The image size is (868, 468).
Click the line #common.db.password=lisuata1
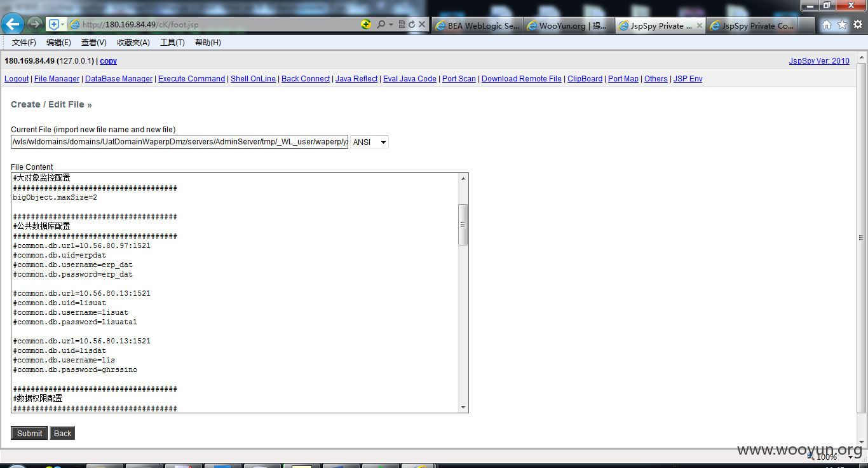[75, 322]
